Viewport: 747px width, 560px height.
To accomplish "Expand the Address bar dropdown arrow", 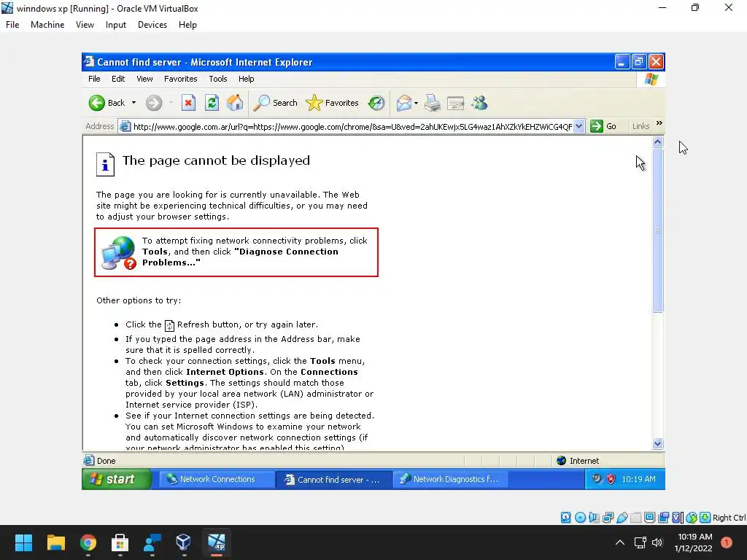I will [x=578, y=127].
